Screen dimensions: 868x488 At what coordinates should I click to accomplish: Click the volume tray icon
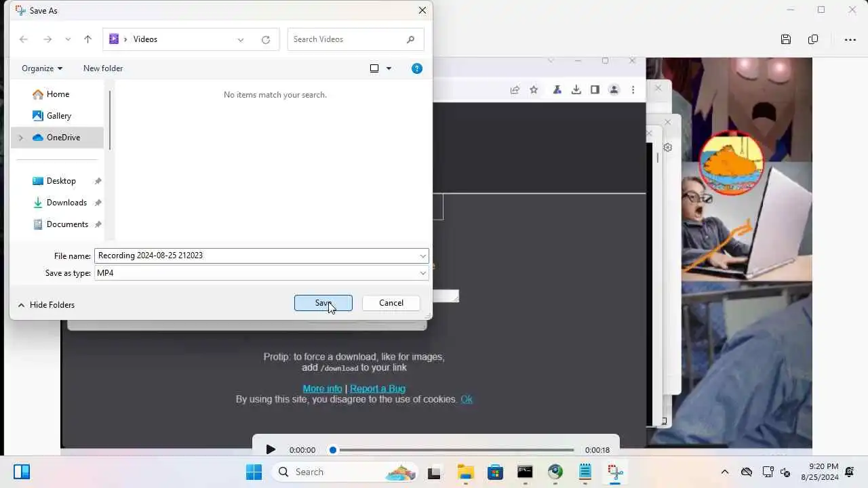tap(786, 472)
